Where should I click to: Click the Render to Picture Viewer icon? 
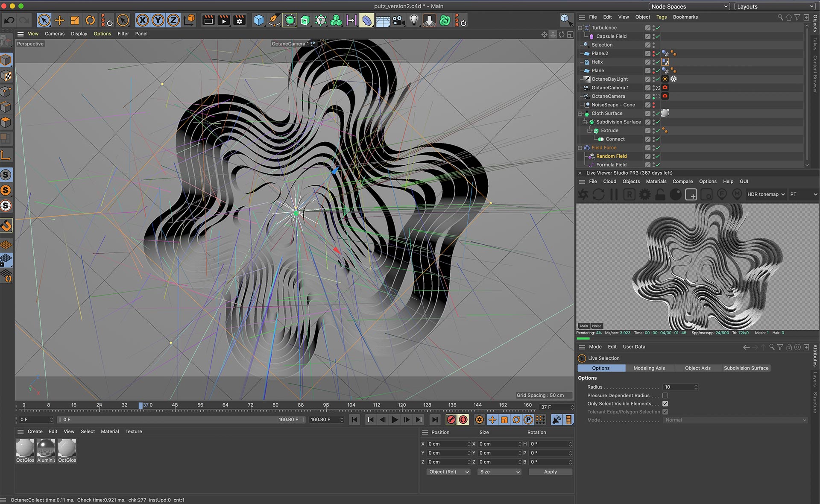(x=224, y=20)
